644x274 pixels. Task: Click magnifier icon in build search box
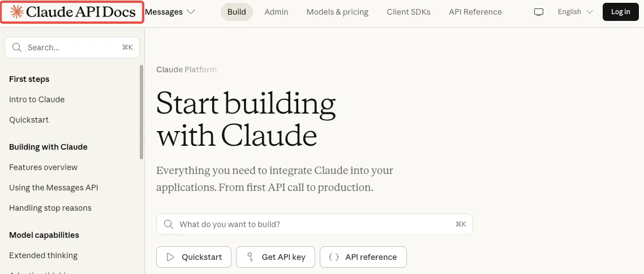point(169,224)
